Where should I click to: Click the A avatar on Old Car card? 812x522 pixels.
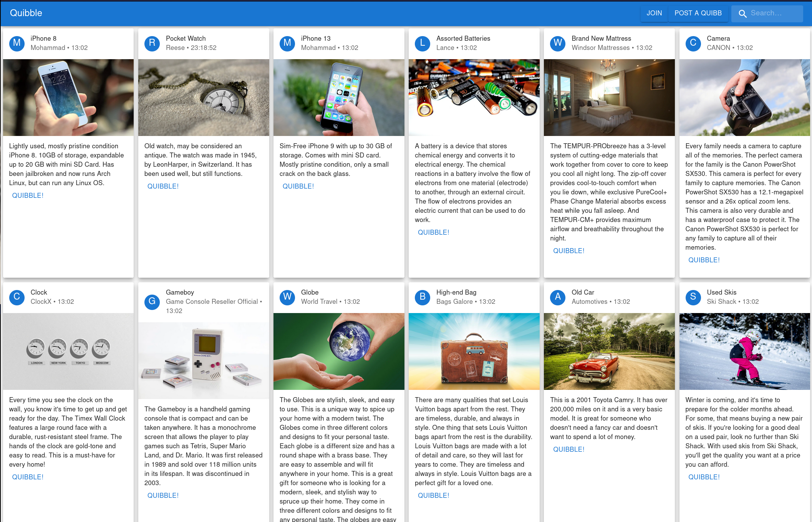click(558, 297)
